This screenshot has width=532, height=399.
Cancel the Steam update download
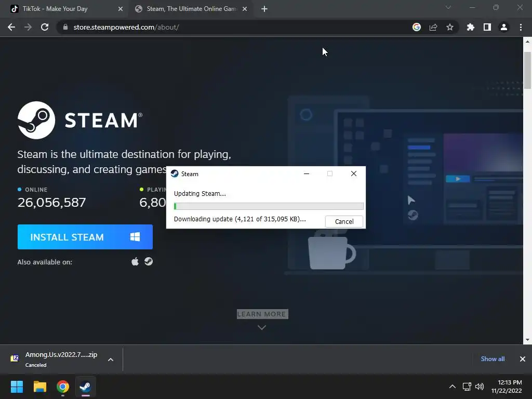[344, 221]
